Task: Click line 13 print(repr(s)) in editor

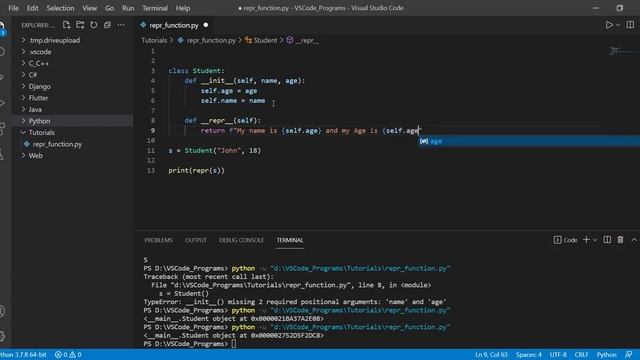Action: [196, 170]
